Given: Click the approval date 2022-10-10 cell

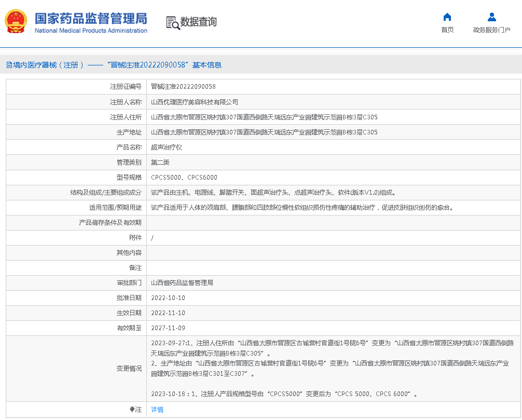Looking at the screenshot, I should [x=169, y=297].
